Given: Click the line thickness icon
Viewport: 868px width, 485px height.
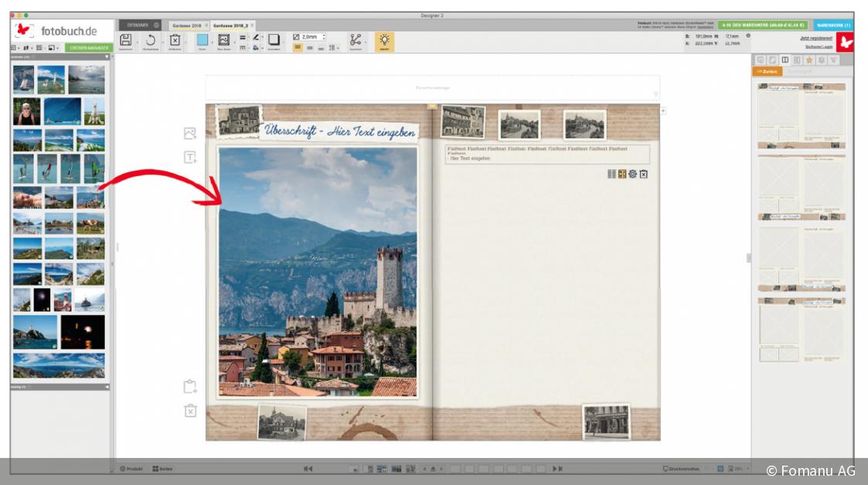Looking at the screenshot, I should click(243, 38).
